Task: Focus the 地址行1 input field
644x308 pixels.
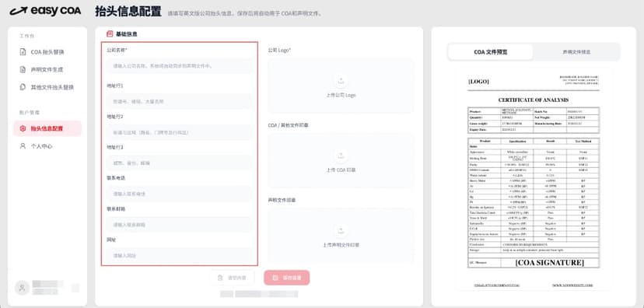Action: pyautogui.click(x=180, y=101)
